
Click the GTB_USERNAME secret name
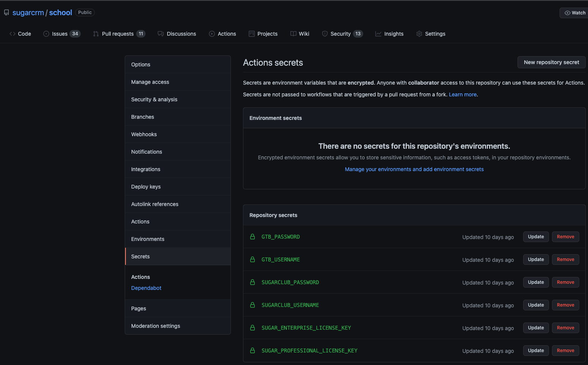tap(281, 260)
